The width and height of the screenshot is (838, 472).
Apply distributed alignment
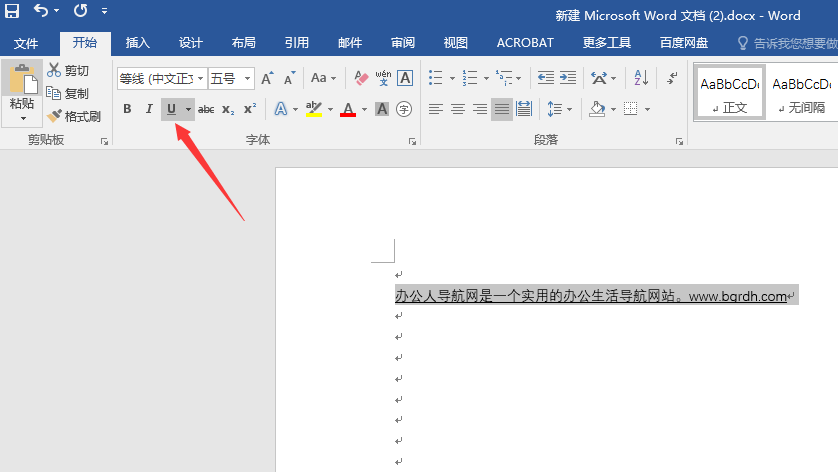coord(524,109)
